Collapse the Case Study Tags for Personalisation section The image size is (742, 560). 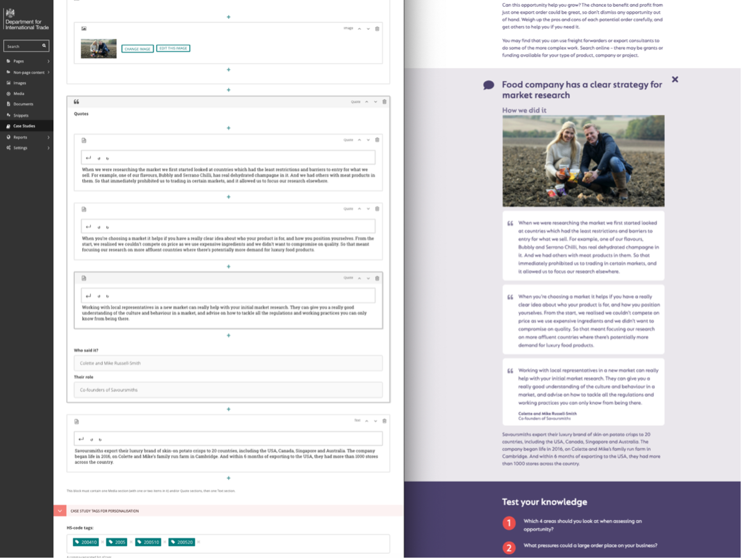point(60,511)
